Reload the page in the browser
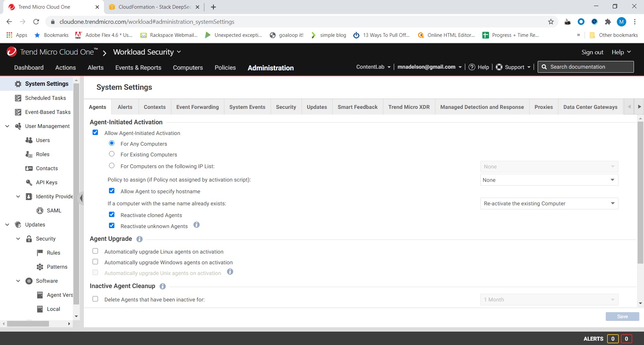The image size is (644, 345). click(36, 22)
